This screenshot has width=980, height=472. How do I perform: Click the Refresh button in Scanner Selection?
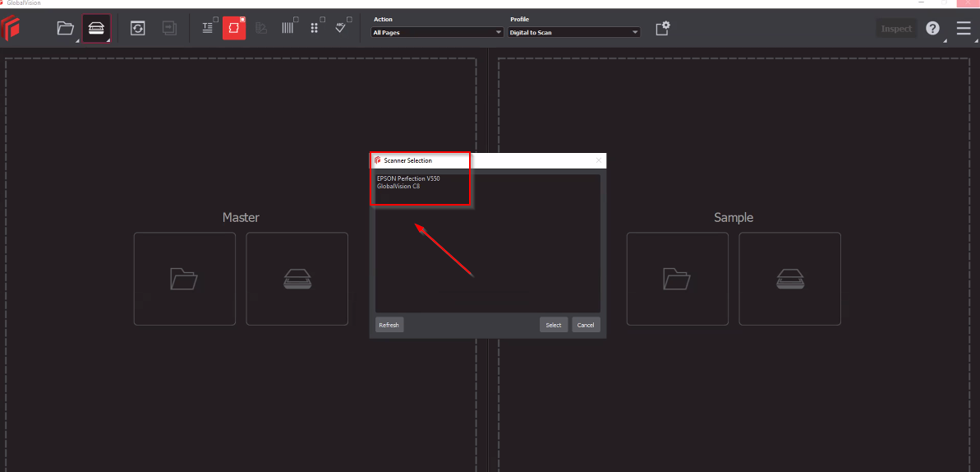(x=389, y=325)
